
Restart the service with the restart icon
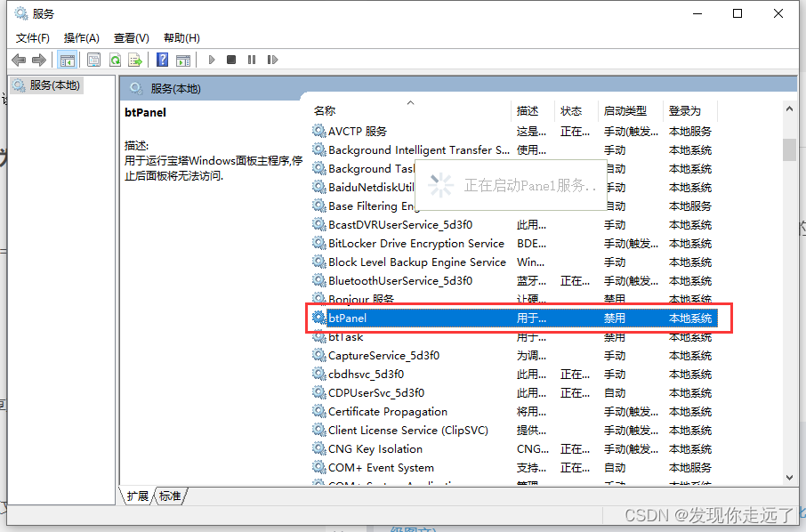pyautogui.click(x=272, y=60)
